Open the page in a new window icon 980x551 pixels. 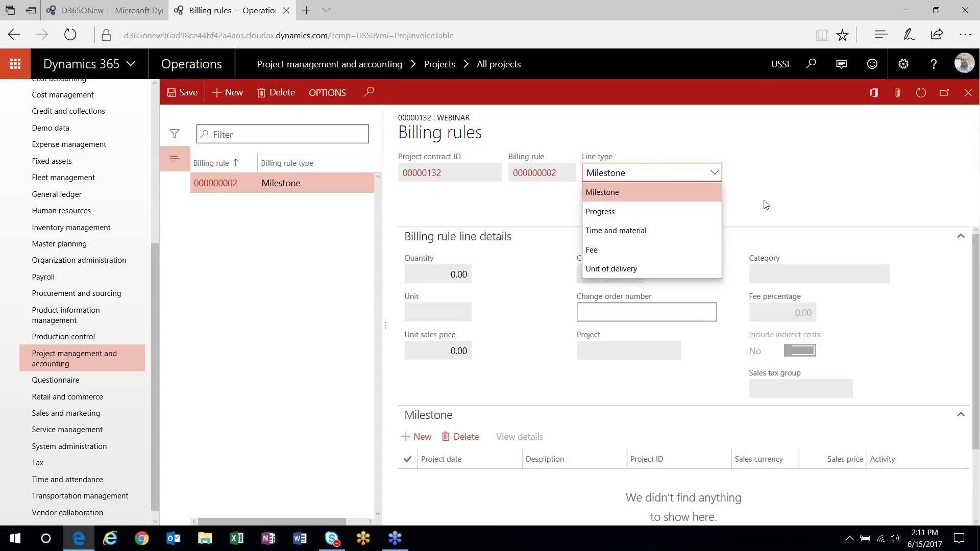tap(944, 92)
